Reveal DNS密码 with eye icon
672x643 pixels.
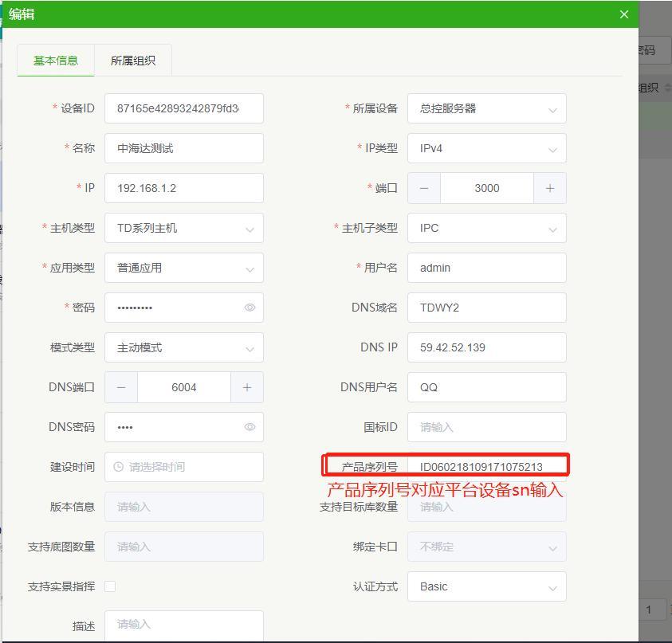click(x=250, y=427)
